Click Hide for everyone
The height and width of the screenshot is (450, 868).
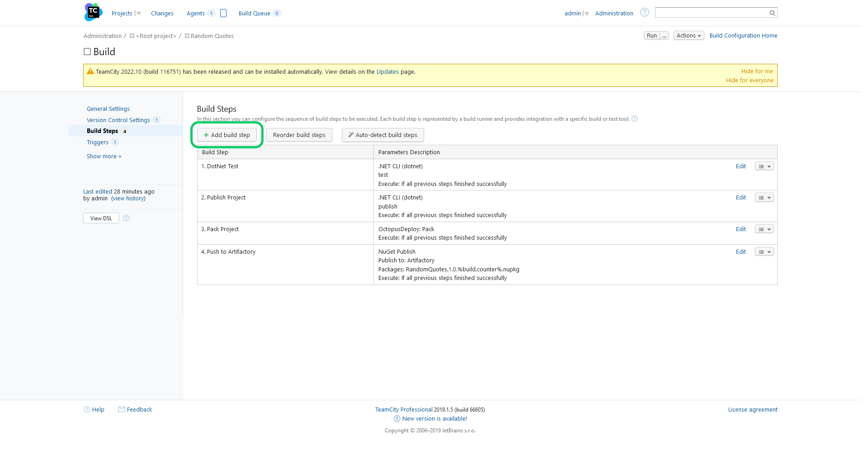click(x=750, y=80)
